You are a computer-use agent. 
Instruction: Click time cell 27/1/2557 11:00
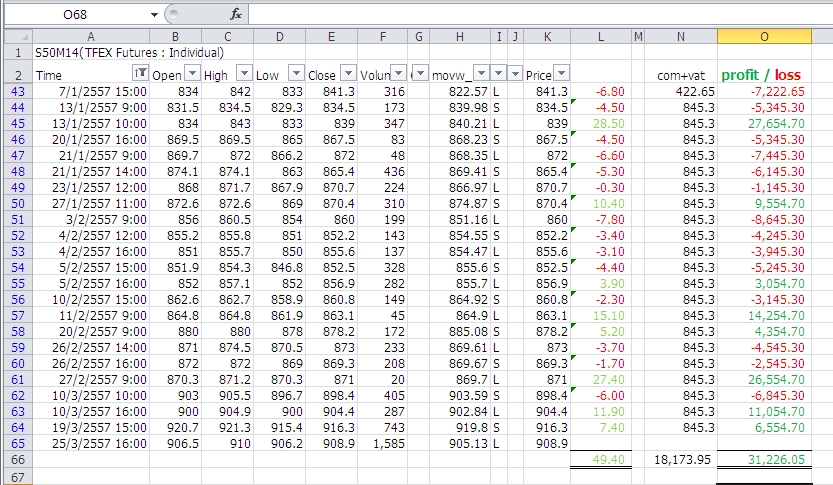coord(91,203)
